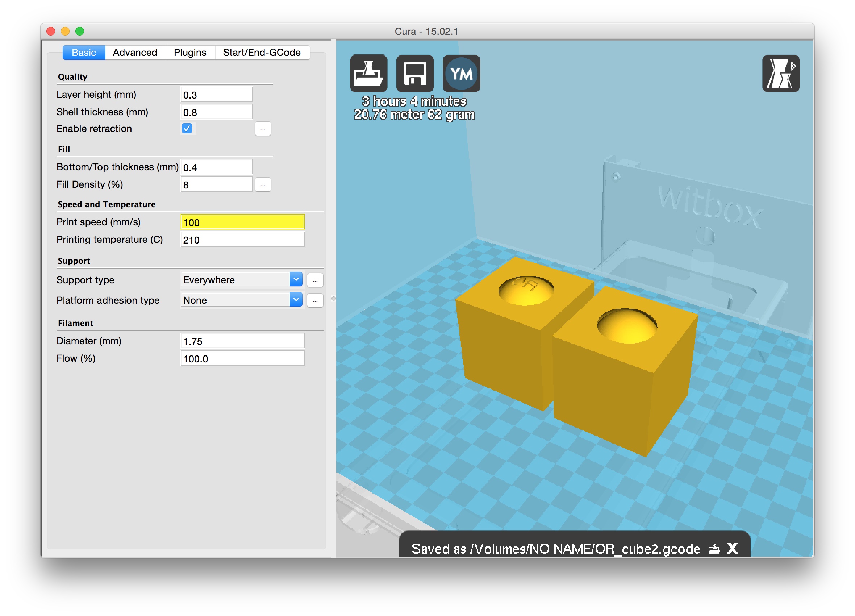Click the eject icon in saved notification

point(714,549)
